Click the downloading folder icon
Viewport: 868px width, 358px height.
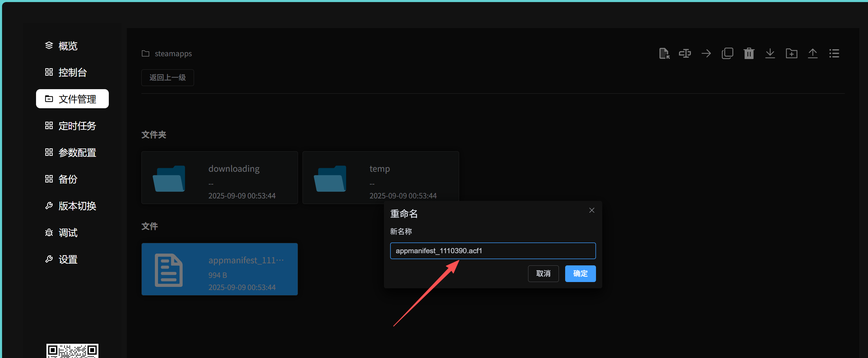pyautogui.click(x=169, y=178)
